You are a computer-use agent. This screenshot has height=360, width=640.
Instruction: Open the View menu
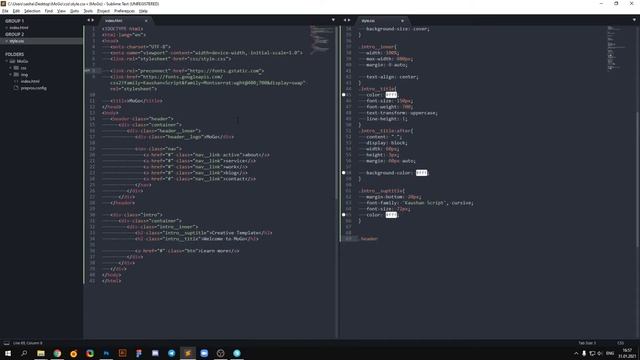coord(61,11)
